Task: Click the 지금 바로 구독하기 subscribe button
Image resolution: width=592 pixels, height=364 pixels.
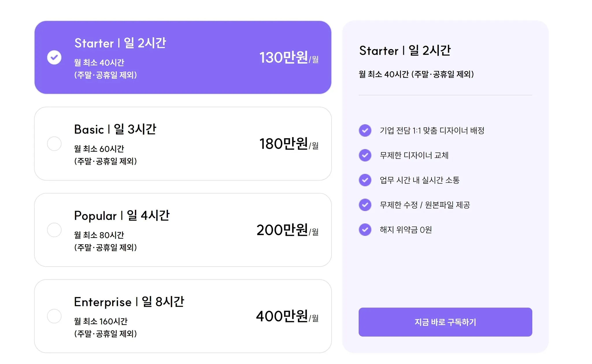Action: point(445,322)
